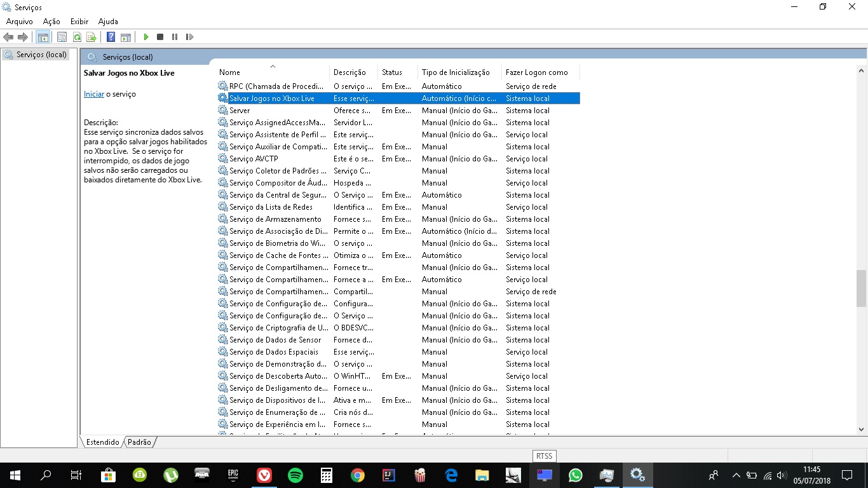Open taskbar search magnifier

click(46, 475)
